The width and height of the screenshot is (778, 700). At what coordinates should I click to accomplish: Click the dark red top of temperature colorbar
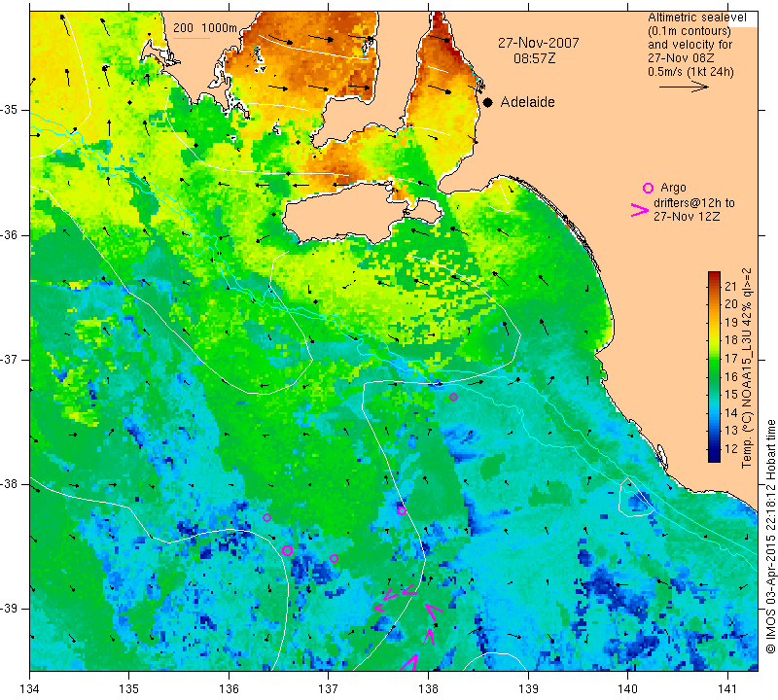[714, 275]
